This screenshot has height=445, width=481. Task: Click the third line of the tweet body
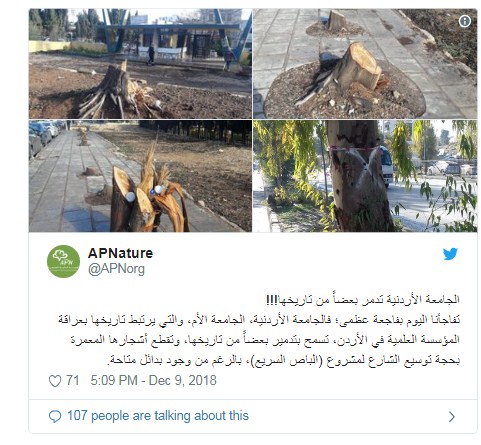(x=265, y=340)
